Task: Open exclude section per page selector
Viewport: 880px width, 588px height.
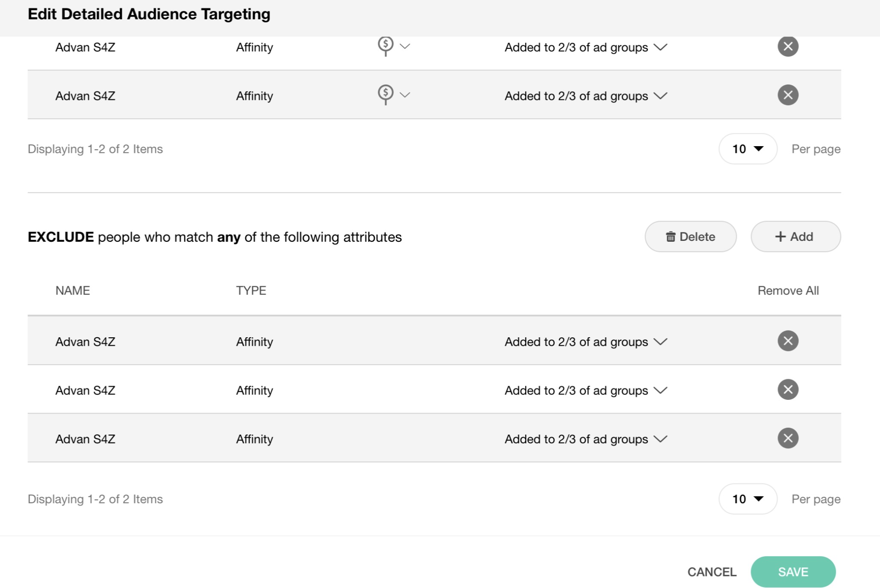Action: (x=747, y=499)
